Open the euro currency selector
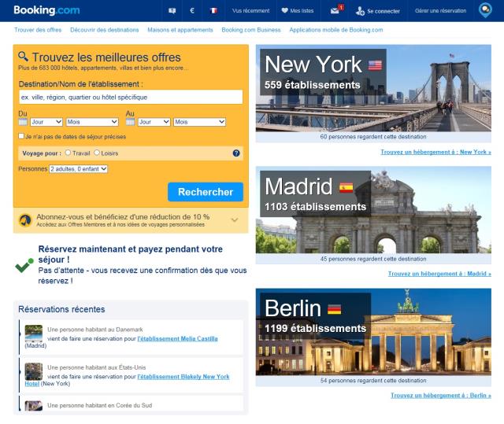Screen dimensions: 504x424 coord(192,10)
